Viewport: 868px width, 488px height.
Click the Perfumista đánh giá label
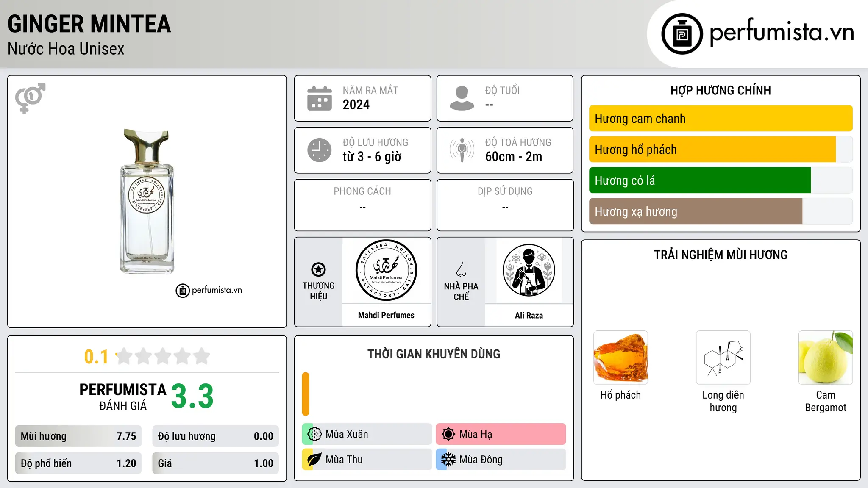(x=123, y=397)
